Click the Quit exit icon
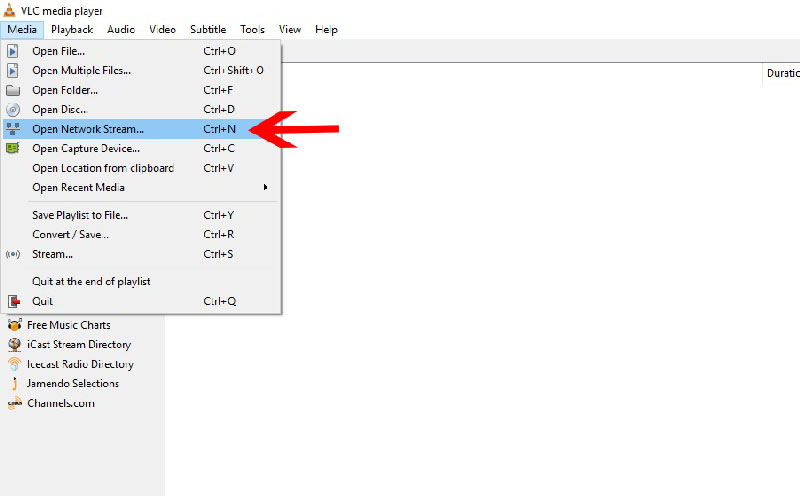800x496 pixels. [x=14, y=302]
